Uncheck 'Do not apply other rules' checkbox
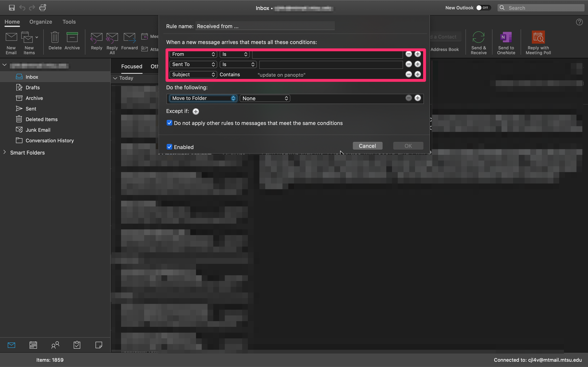588x367 pixels. [169, 123]
